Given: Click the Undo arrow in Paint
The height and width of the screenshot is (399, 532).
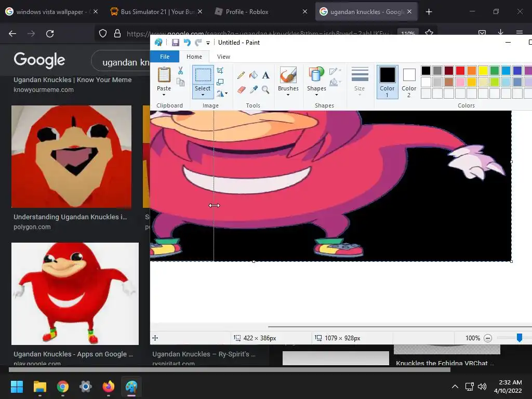Looking at the screenshot, I should [187, 43].
